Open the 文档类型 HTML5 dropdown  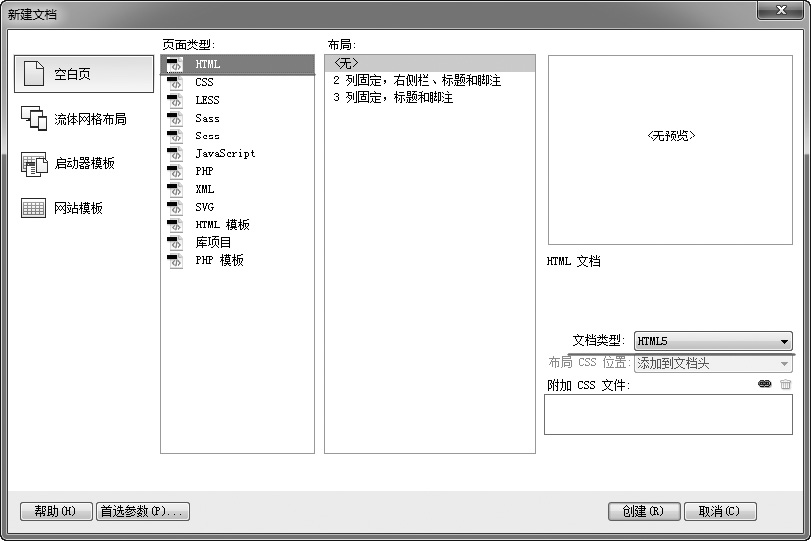pos(713,341)
